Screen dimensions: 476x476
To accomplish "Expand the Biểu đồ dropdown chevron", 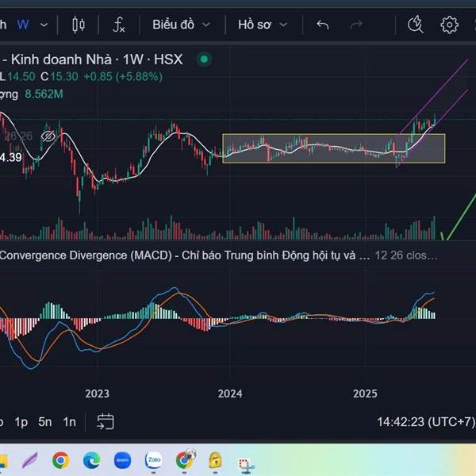I will click(206, 25).
